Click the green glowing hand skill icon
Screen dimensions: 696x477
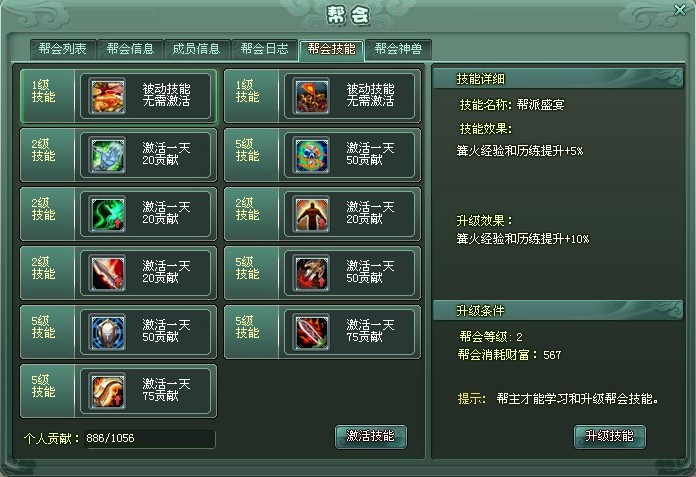[x=107, y=155]
